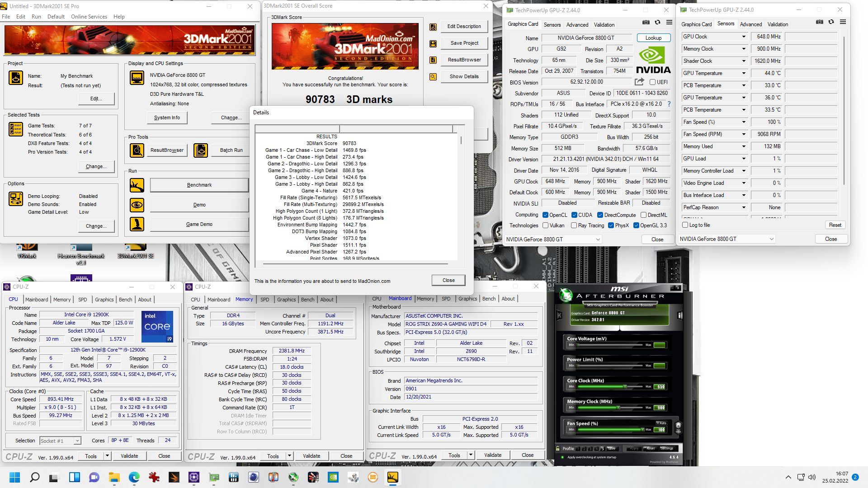Open hamburger menu in GPU-Z Sensors window
Screen dimensions: 868x488
(x=843, y=22)
